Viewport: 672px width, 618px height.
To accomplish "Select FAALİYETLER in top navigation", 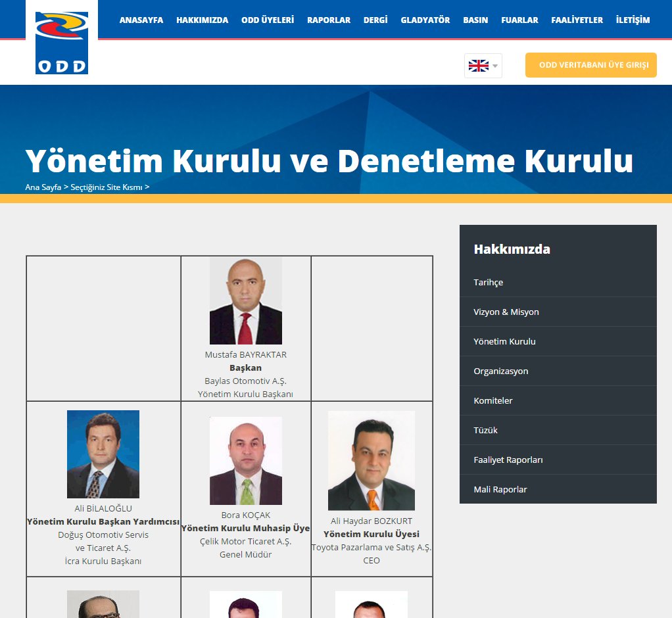I will click(x=577, y=20).
